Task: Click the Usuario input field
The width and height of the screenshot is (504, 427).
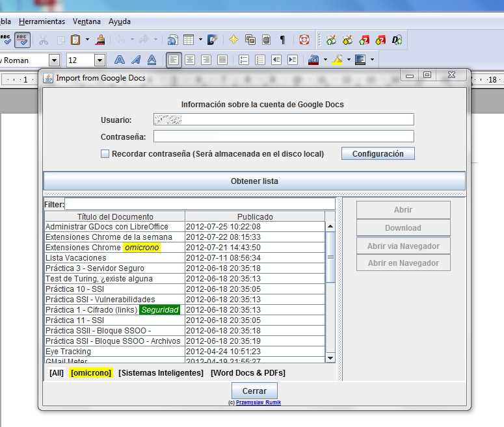Action: [x=284, y=120]
